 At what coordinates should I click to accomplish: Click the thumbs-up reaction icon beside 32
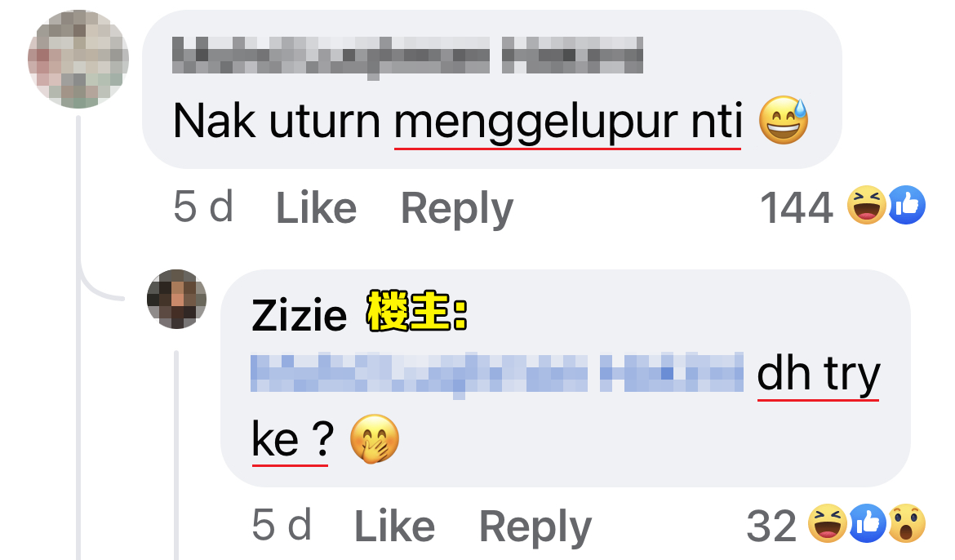tap(868, 522)
